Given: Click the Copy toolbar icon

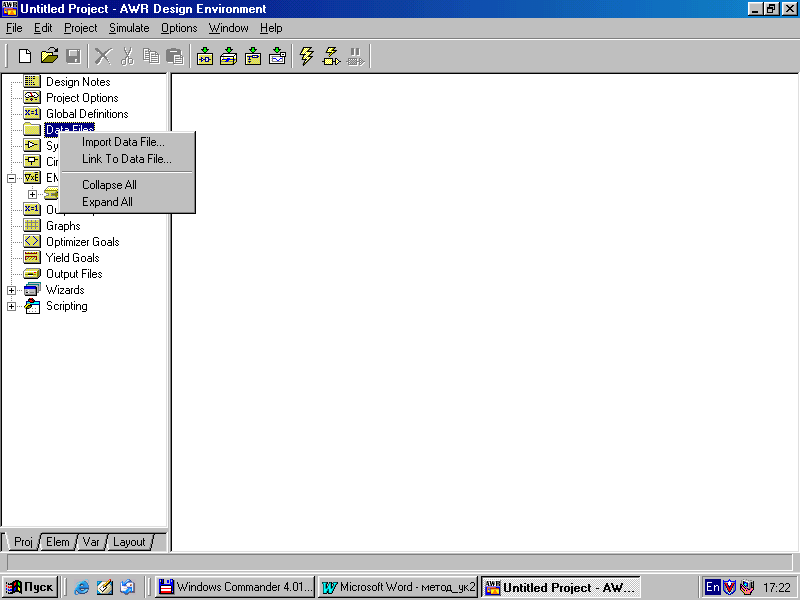Looking at the screenshot, I should (x=151, y=56).
